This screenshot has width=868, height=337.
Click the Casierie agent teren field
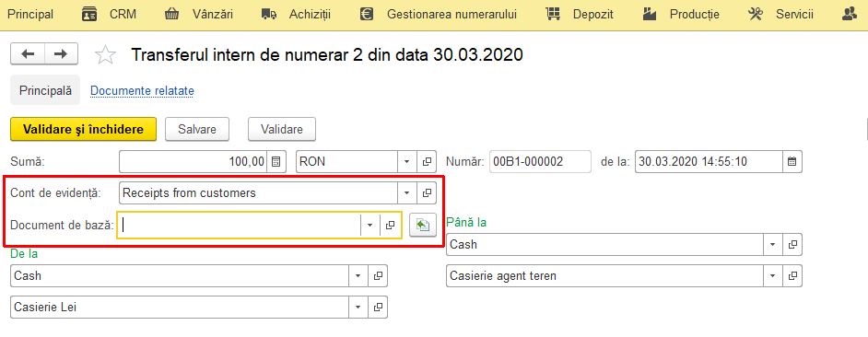pyautogui.click(x=605, y=275)
